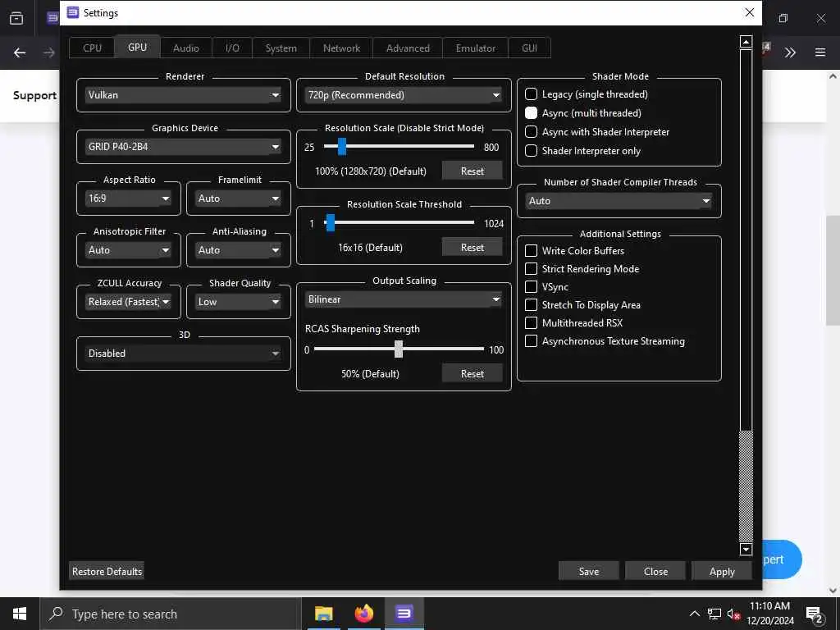Screen dimensions: 840x630
Task: Open Shader Quality dropdown
Action: click(x=239, y=302)
